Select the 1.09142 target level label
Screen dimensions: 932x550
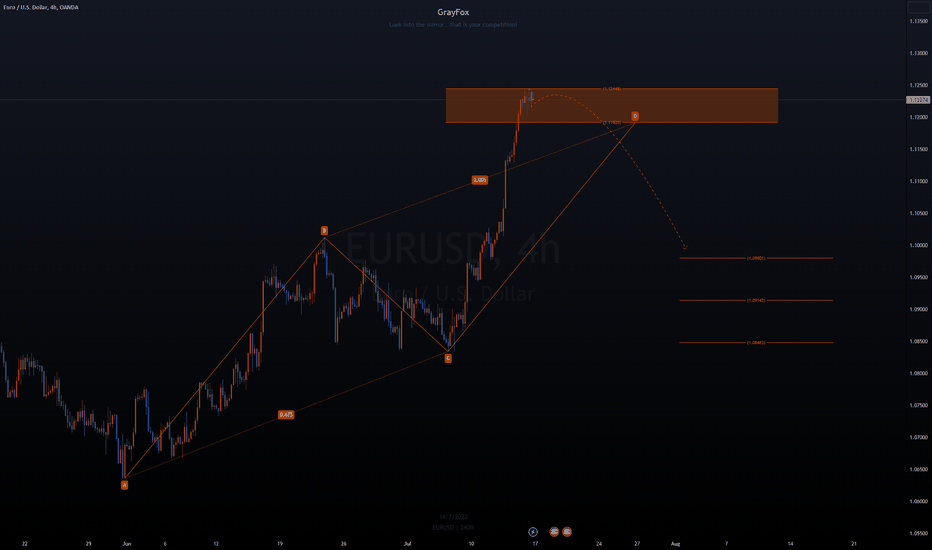[756, 300]
